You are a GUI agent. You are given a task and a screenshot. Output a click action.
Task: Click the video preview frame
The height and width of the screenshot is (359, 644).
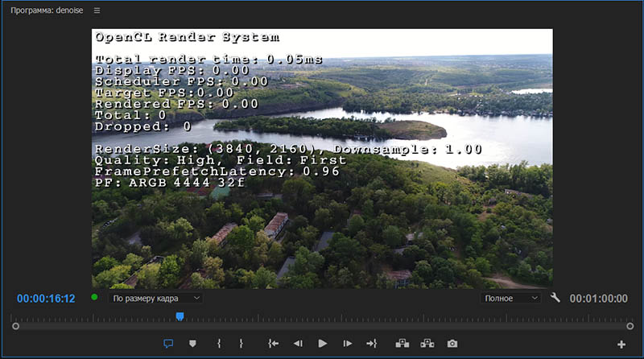coord(322,159)
